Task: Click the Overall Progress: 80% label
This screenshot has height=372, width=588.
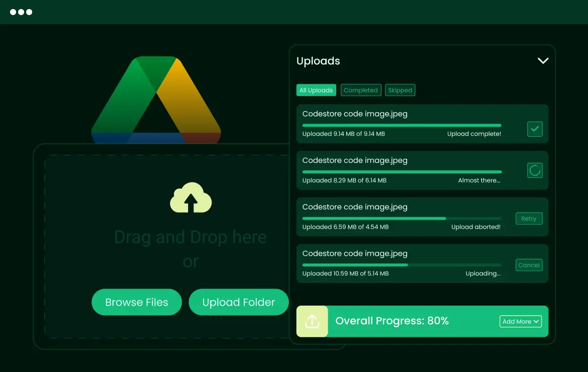Action: (x=392, y=321)
